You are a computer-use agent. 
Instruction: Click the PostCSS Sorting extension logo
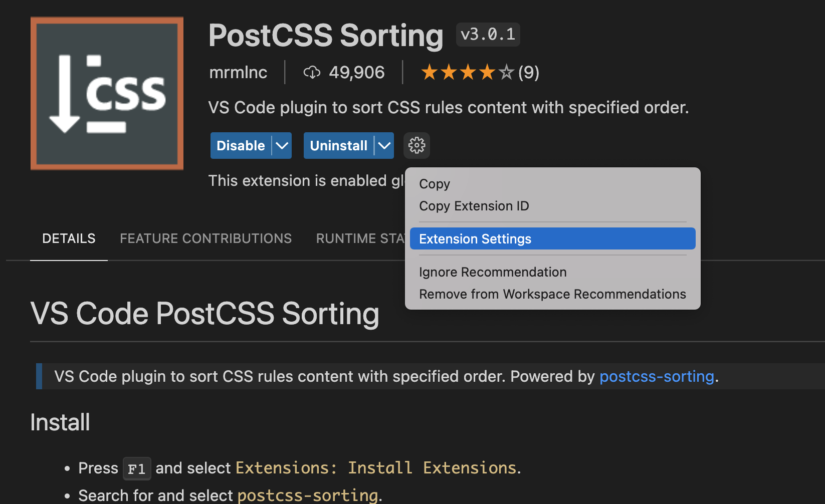[x=107, y=94]
